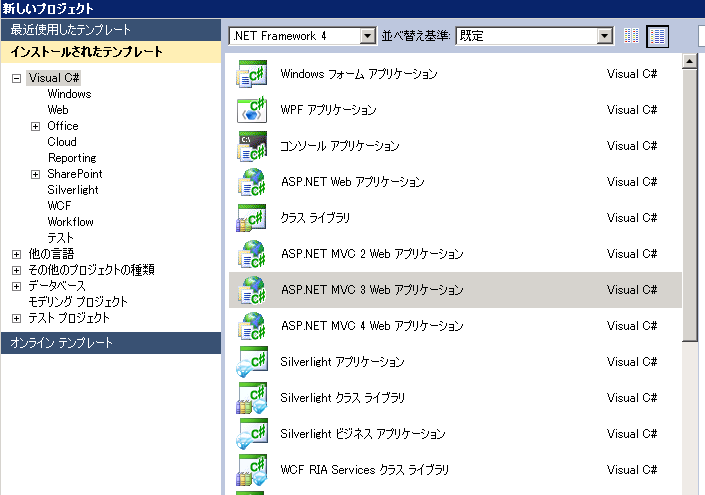Choose WCF RIA Services クラス ライブラリ text

click(x=365, y=469)
